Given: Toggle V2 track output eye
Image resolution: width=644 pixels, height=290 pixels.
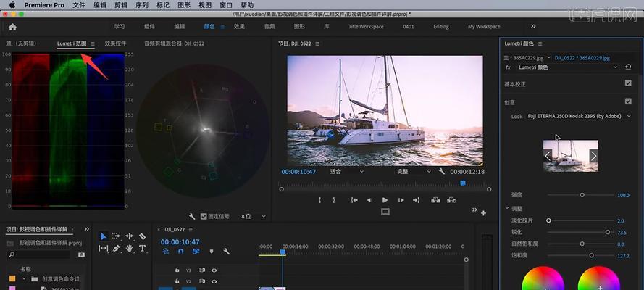Looking at the screenshot, I should [214, 281].
